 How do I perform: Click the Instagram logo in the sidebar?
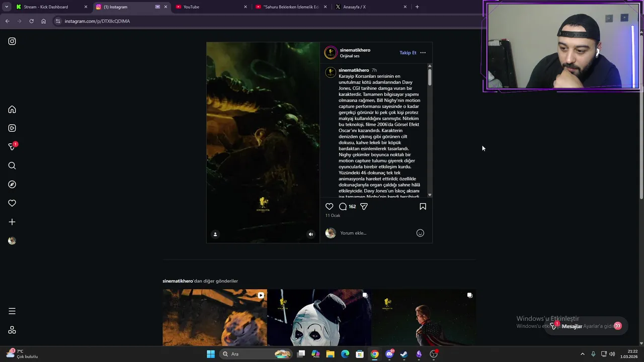[12, 41]
